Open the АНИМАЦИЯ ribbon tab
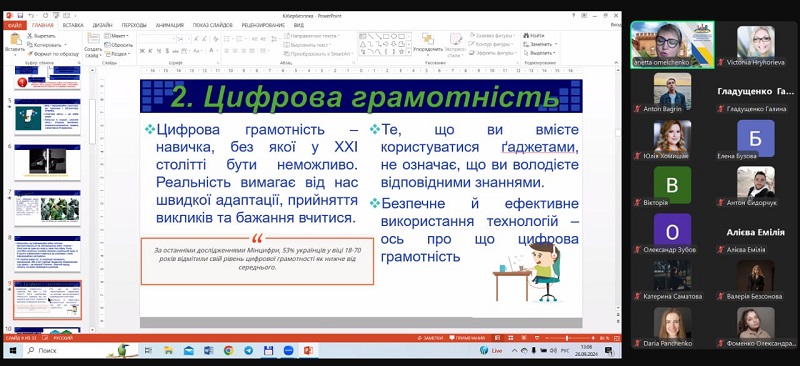The image size is (800, 366). (169, 25)
